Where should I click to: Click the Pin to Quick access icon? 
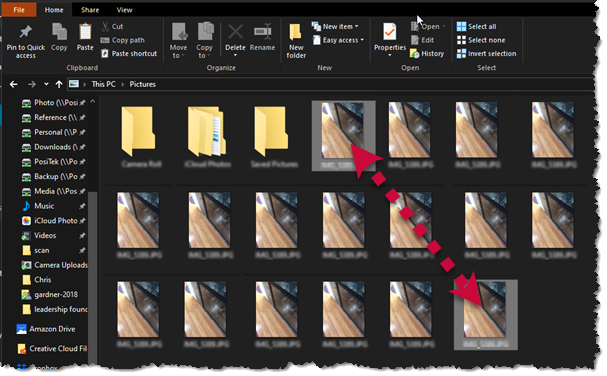pos(26,32)
